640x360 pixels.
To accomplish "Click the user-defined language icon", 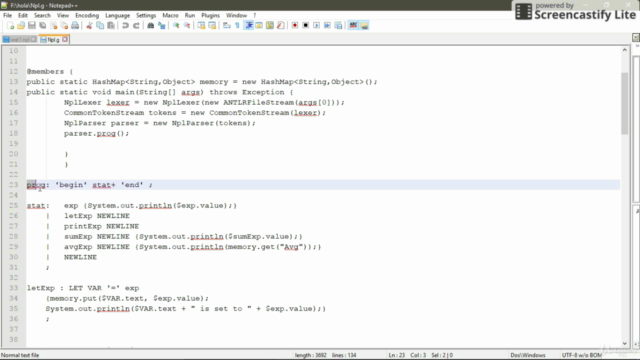I will click(x=259, y=26).
